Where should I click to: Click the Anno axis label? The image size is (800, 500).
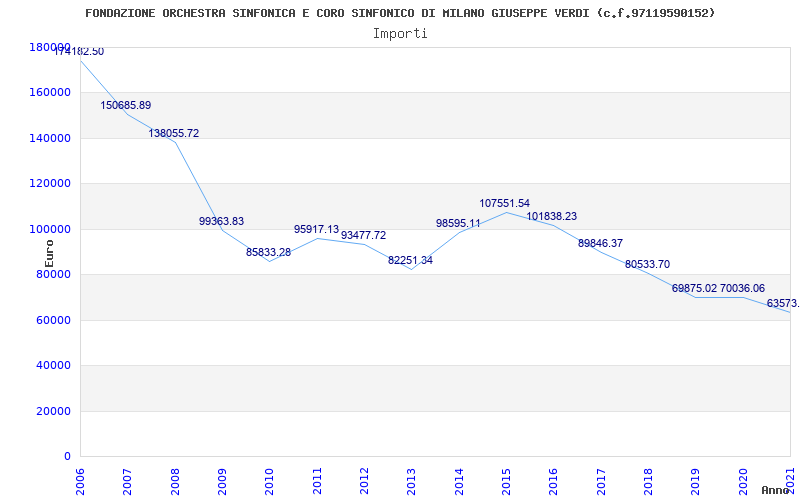click(x=776, y=490)
